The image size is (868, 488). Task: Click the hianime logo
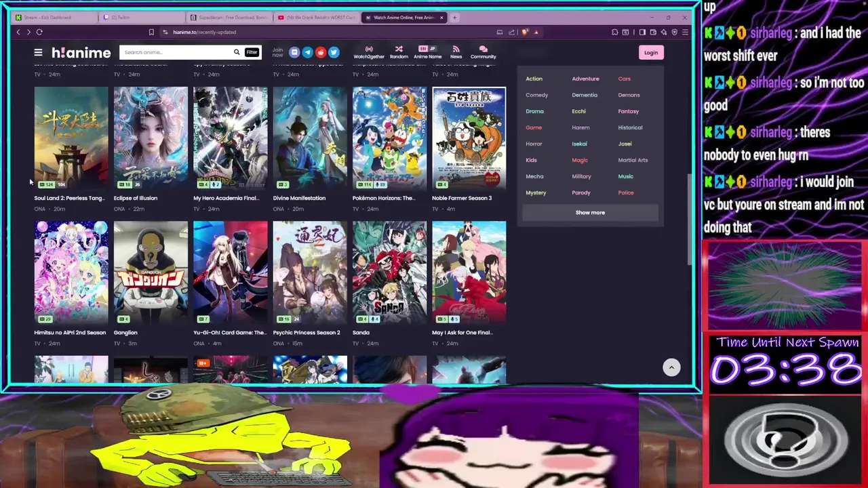(81, 52)
